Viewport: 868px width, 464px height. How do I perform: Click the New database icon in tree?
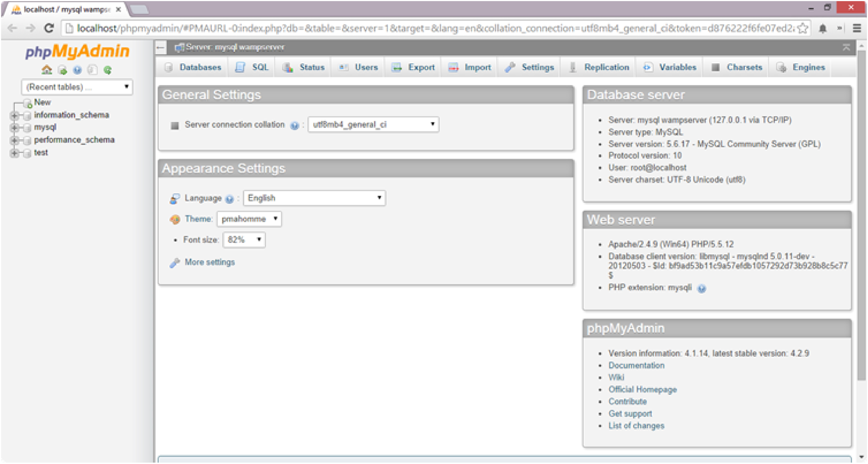[x=28, y=103]
